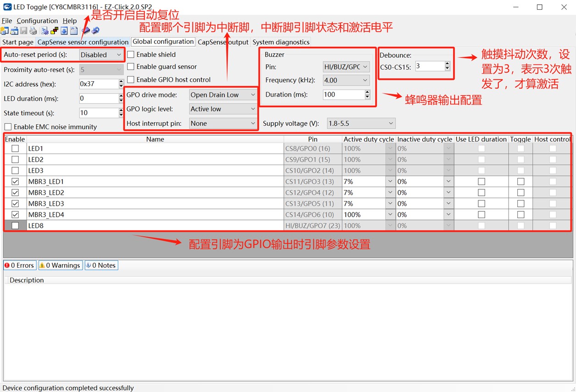This screenshot has width=576, height=392.
Task: Uncheck Enable for MBR3_LED1 row
Action: [15, 182]
